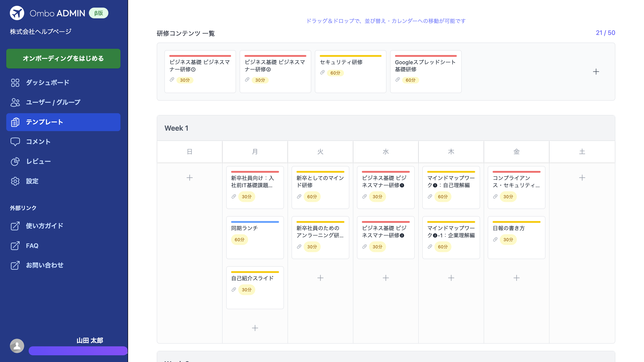The image size is (644, 362).
Task: Click the dashboard grid icon
Action: tap(15, 83)
